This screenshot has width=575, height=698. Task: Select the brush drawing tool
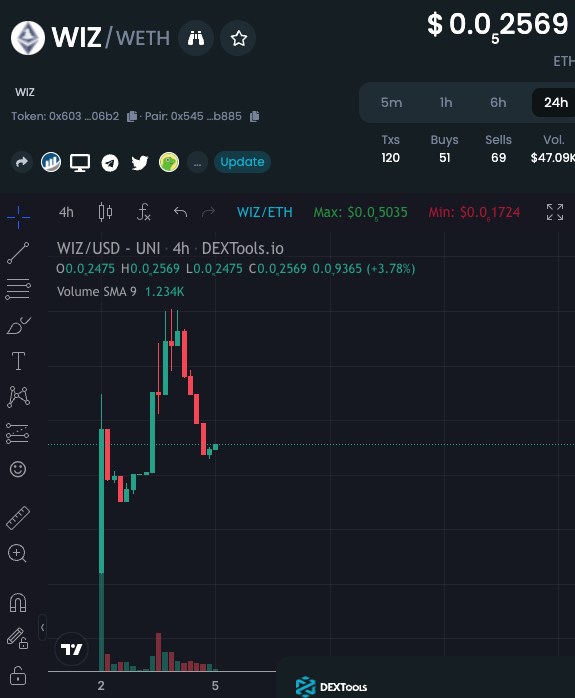(18, 325)
